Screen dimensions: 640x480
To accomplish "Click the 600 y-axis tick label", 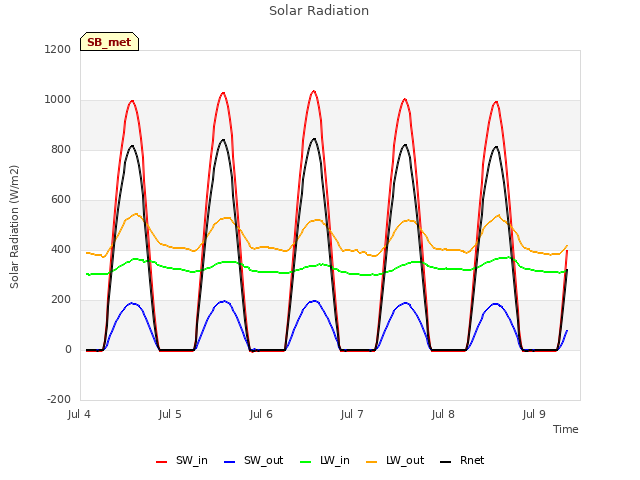I will click(61, 200).
